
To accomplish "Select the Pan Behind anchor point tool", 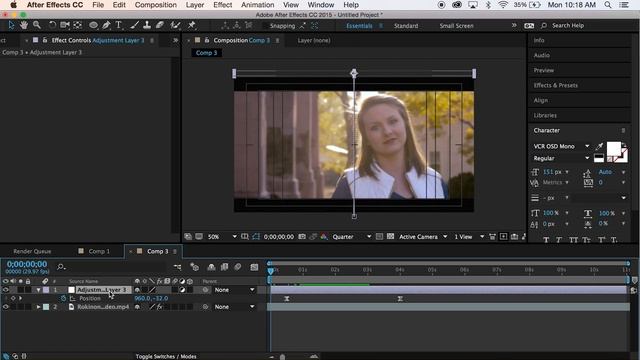I will 77,25.
